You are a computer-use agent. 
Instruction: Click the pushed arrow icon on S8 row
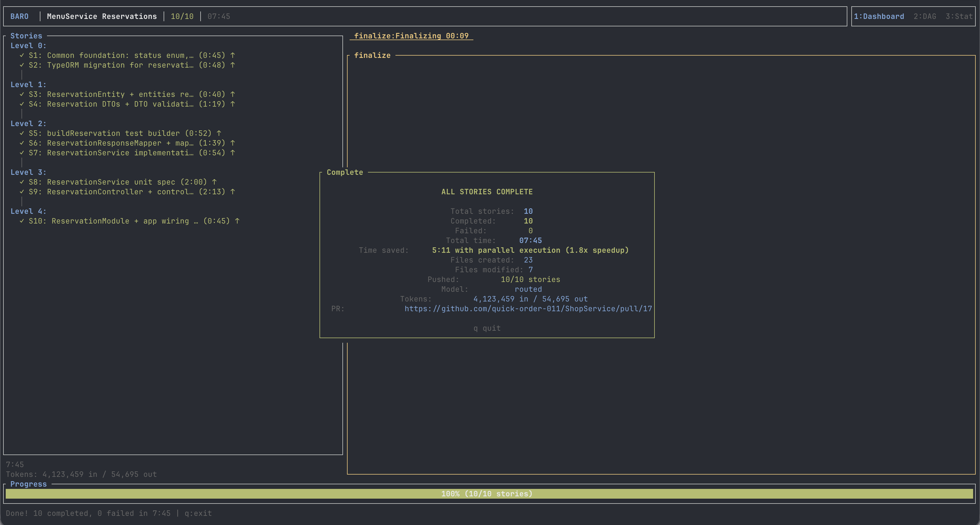pos(214,182)
